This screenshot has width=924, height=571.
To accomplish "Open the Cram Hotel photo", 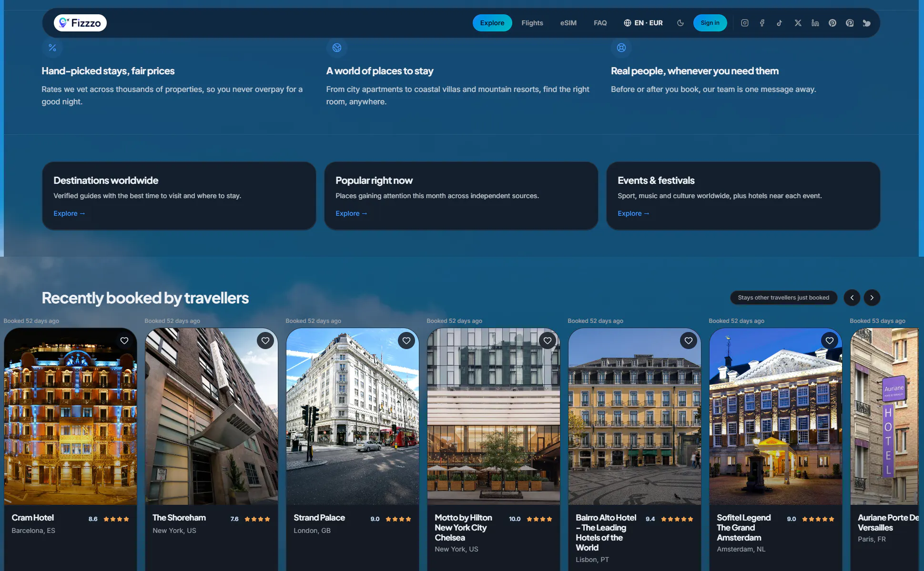I will coord(71,417).
